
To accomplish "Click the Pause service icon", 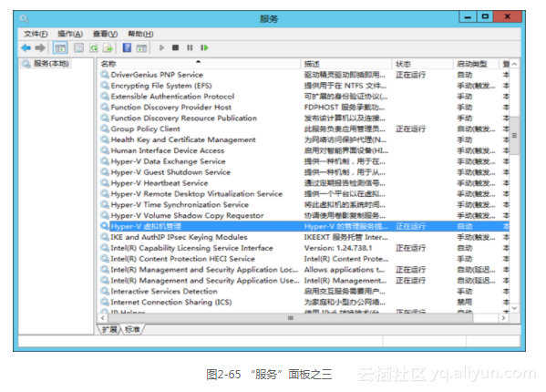I will 190,47.
